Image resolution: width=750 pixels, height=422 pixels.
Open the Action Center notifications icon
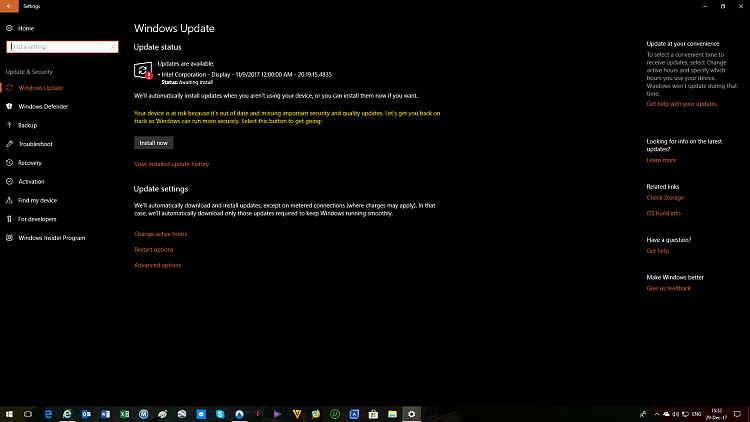click(738, 414)
